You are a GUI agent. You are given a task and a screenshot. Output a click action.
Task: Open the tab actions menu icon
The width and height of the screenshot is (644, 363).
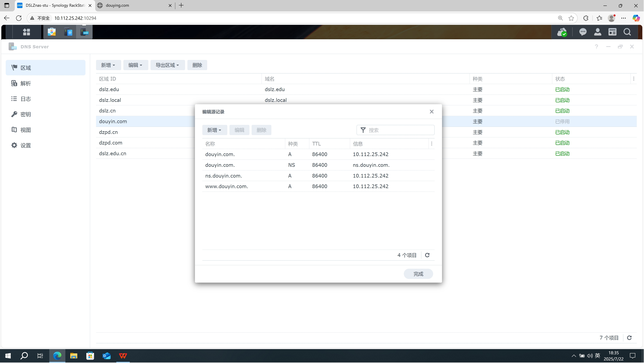click(x=7, y=5)
